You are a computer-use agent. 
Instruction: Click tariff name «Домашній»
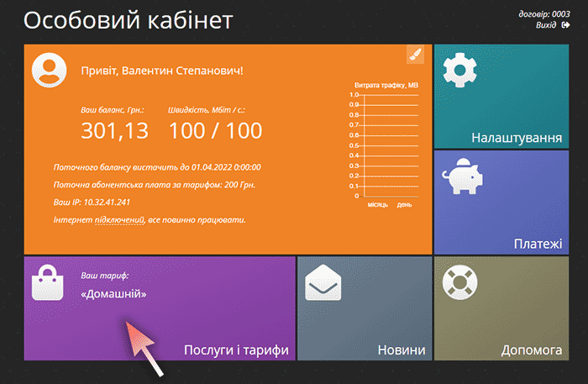[113, 293]
